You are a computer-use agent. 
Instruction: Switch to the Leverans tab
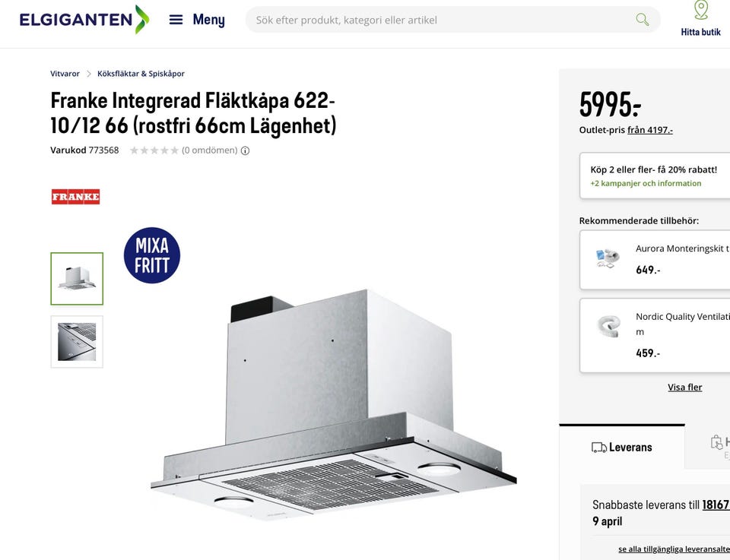click(622, 447)
